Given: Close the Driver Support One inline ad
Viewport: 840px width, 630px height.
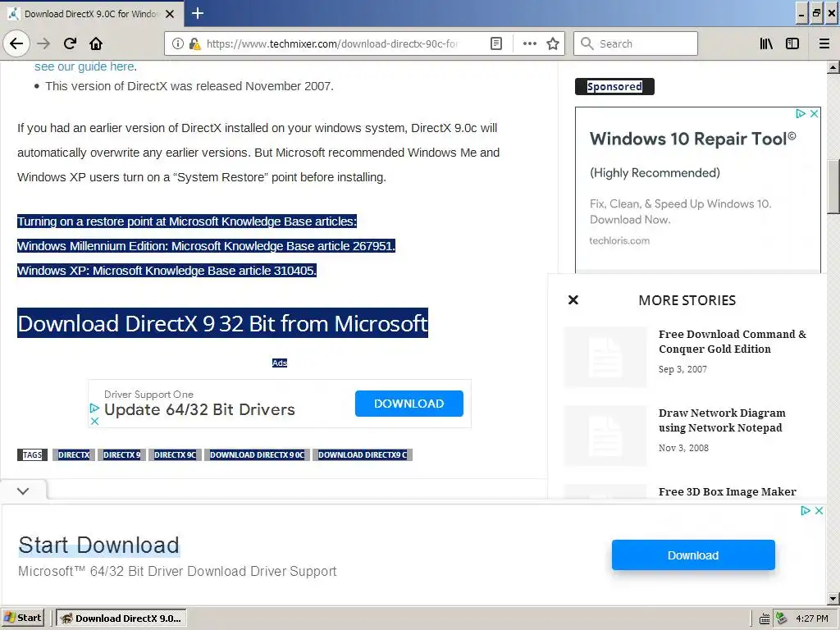Looking at the screenshot, I should (x=94, y=421).
